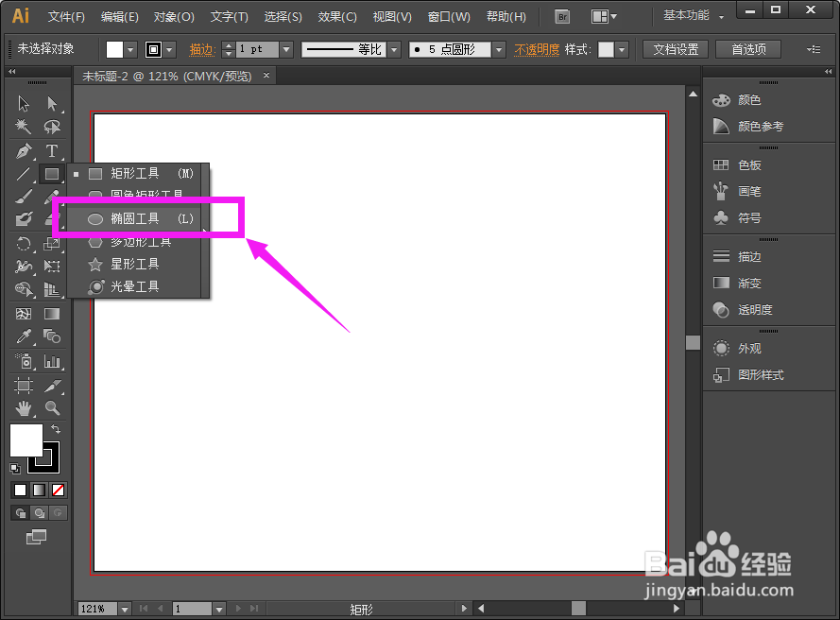Image resolution: width=840 pixels, height=620 pixels.
Task: Click 首选项 button
Action: point(748,49)
